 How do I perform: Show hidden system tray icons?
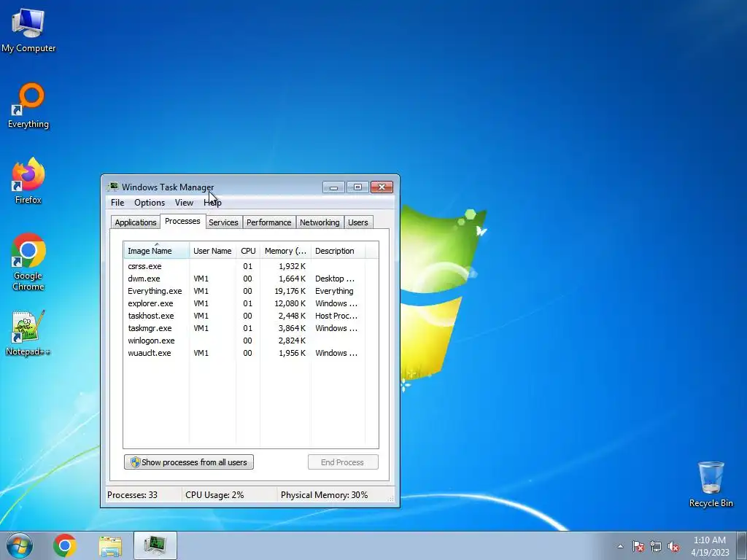click(x=620, y=546)
